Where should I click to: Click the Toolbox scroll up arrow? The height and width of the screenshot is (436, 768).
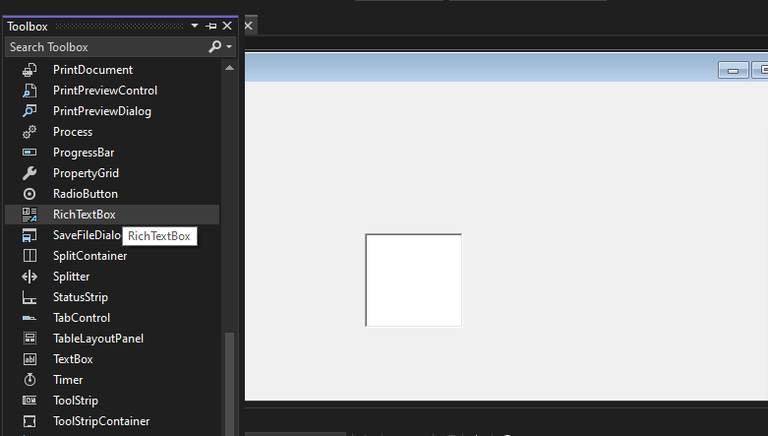pos(229,68)
